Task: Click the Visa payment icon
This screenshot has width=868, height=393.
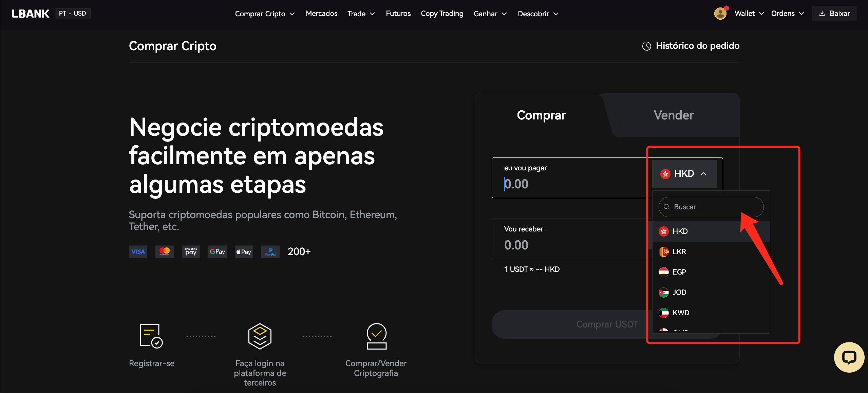Action: pos(138,252)
